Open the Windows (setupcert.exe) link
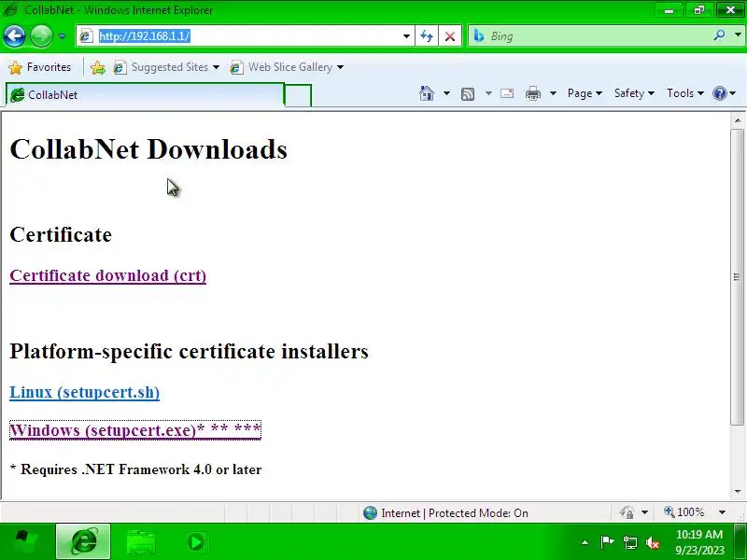Image resolution: width=747 pixels, height=560 pixels. tap(135, 430)
